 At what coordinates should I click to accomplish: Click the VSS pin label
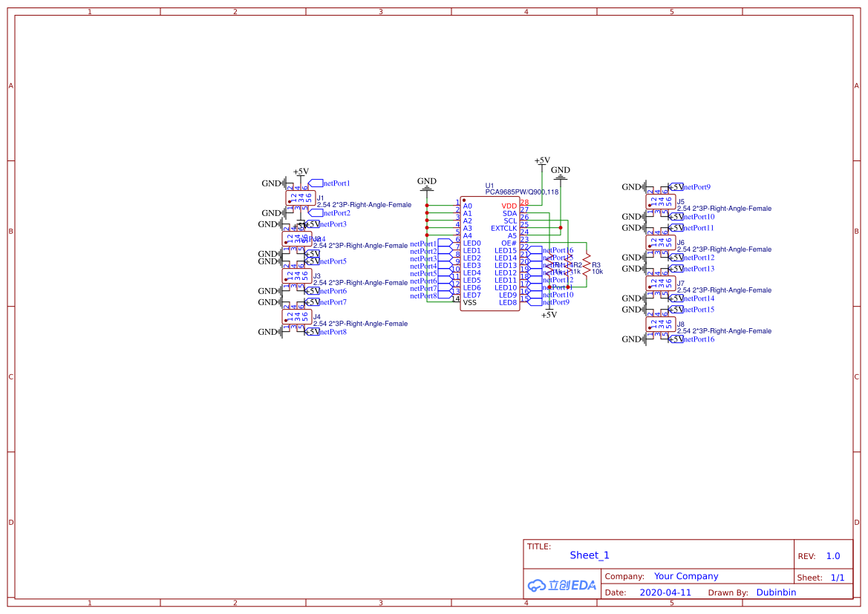tap(469, 303)
